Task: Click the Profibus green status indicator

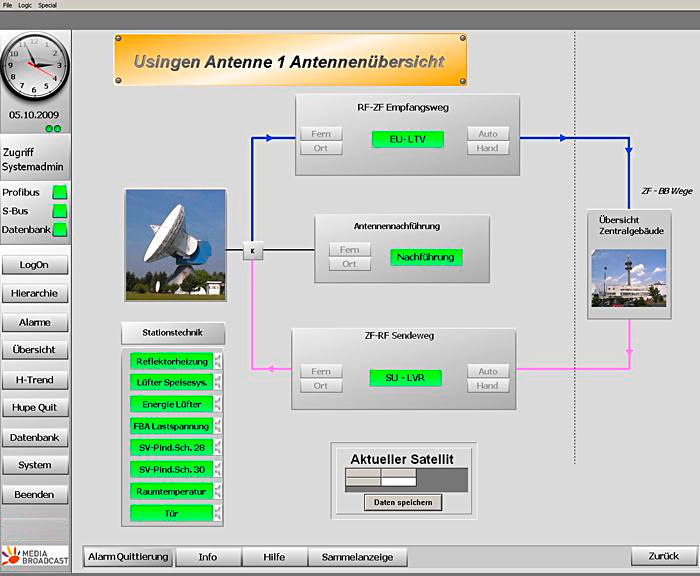Action: (59, 192)
